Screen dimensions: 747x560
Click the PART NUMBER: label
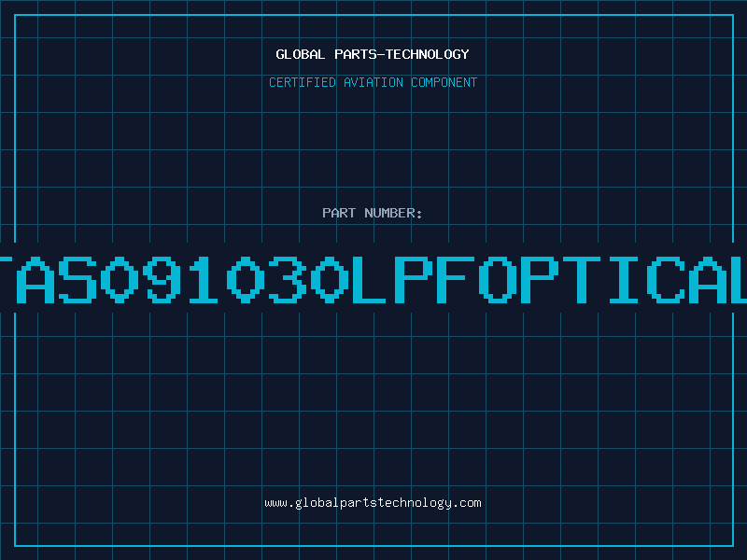click(x=373, y=213)
